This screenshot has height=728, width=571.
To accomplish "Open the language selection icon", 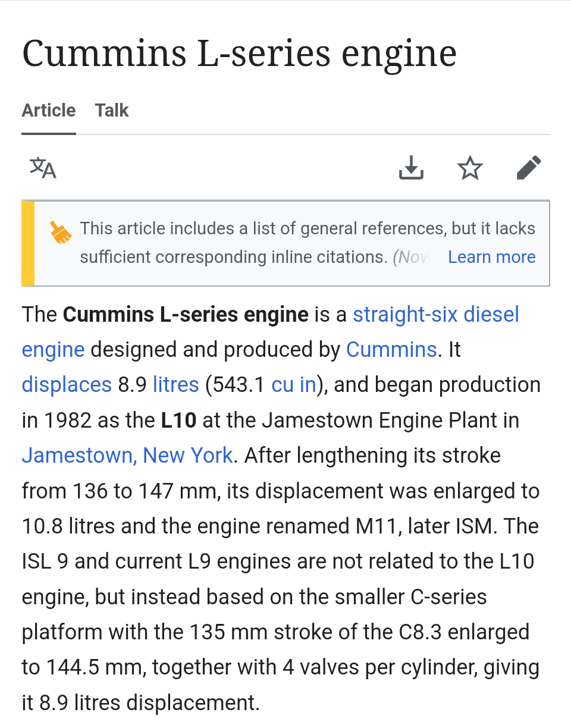I will (43, 168).
